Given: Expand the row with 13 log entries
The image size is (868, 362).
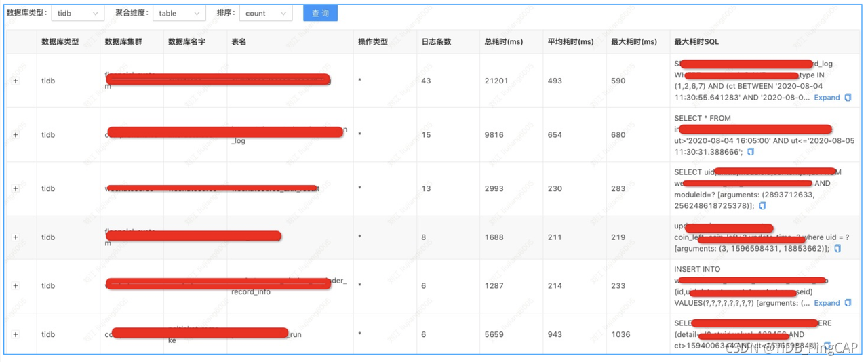Looking at the screenshot, I should coord(16,189).
